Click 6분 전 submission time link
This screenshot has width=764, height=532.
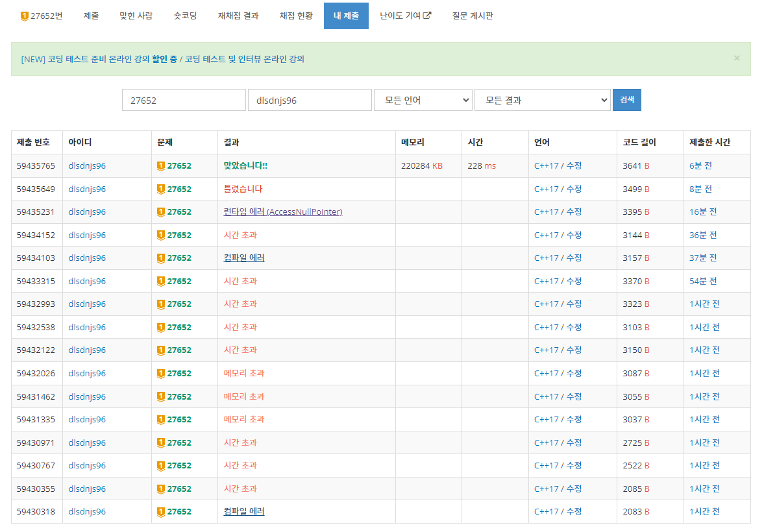click(700, 165)
